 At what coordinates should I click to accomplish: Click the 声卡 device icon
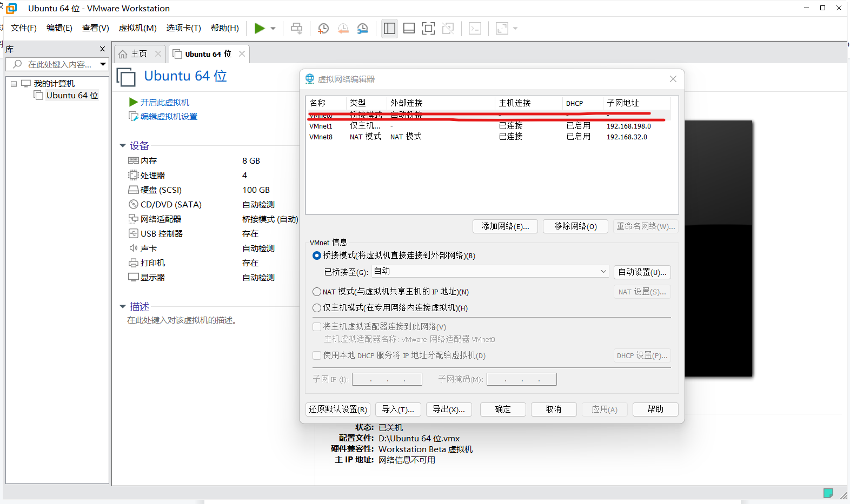coord(134,248)
